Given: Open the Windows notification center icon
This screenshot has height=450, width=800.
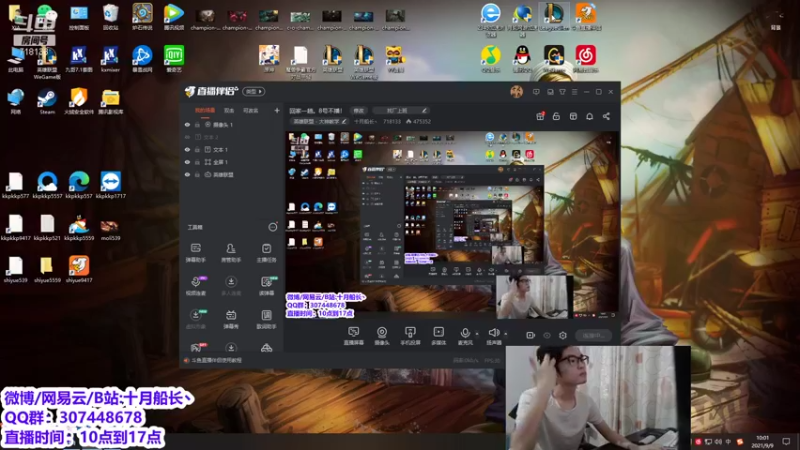Looking at the screenshot, I should (x=786, y=441).
